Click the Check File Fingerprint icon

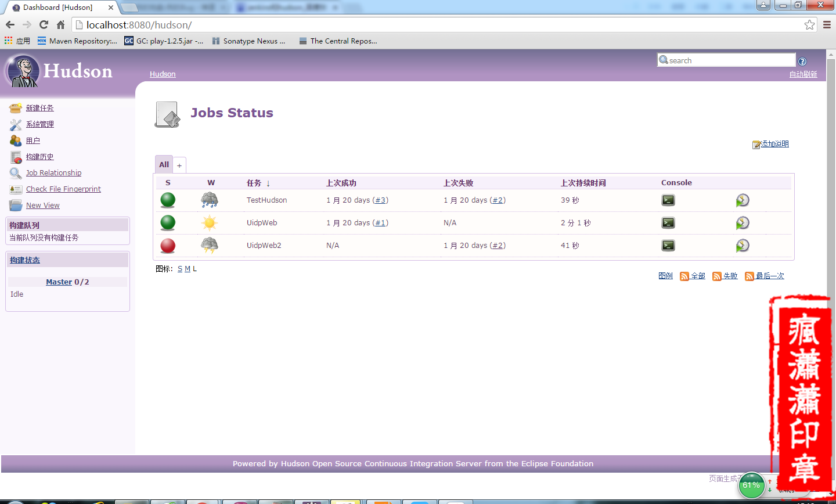(x=16, y=189)
